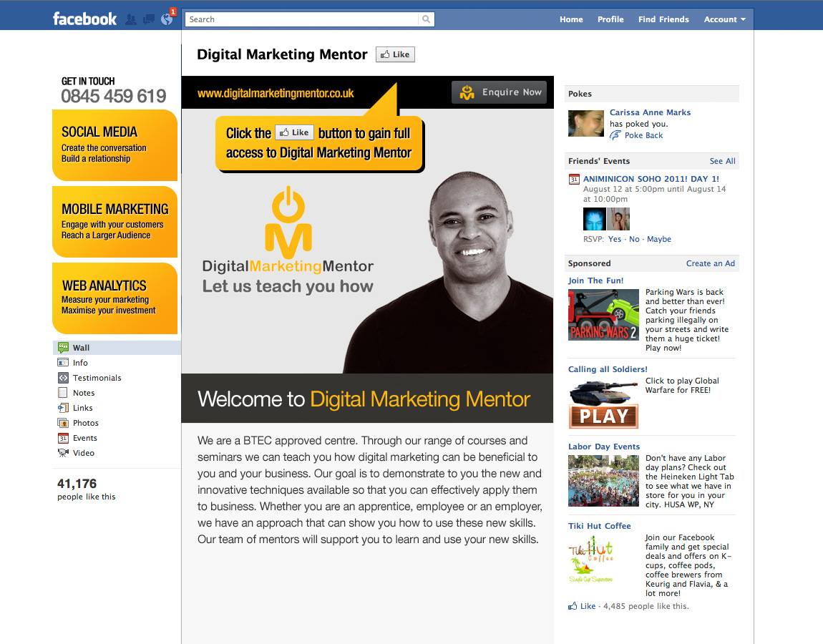Click the Photos sidebar icon

[63, 422]
